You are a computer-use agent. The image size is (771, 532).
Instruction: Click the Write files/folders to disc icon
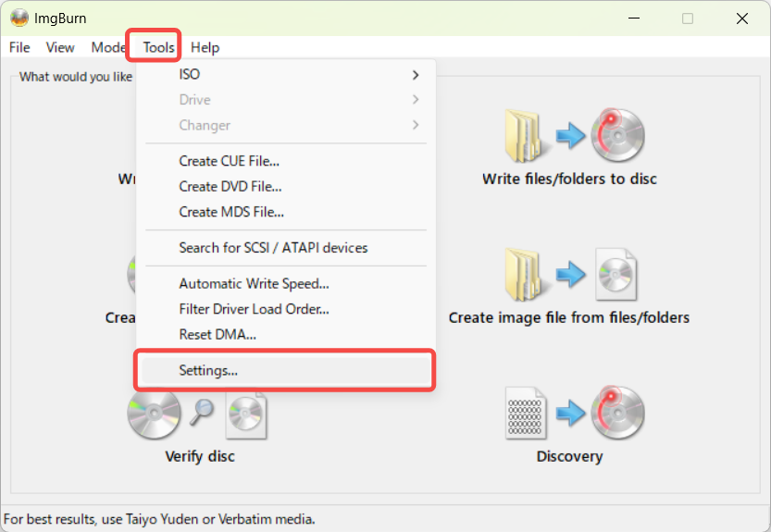575,136
